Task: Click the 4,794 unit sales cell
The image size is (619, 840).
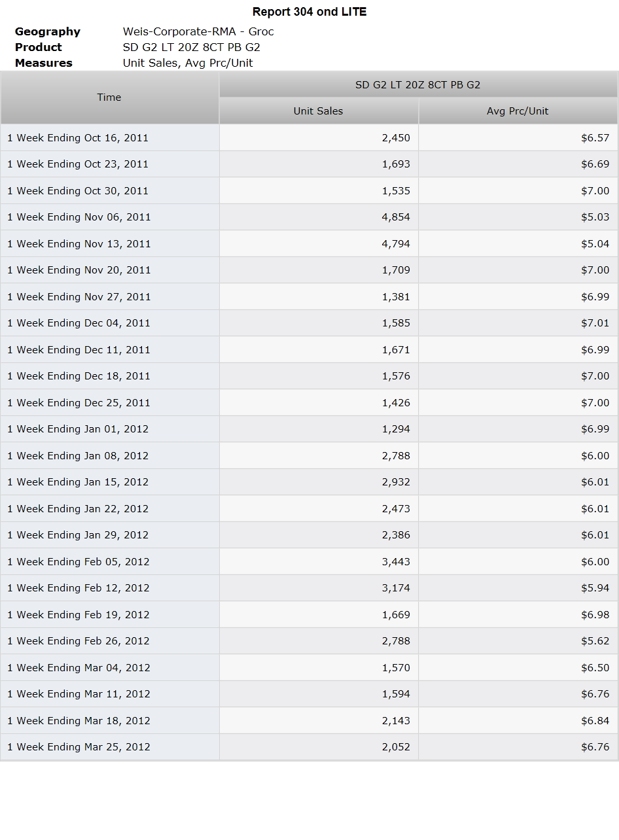Action: coord(319,244)
